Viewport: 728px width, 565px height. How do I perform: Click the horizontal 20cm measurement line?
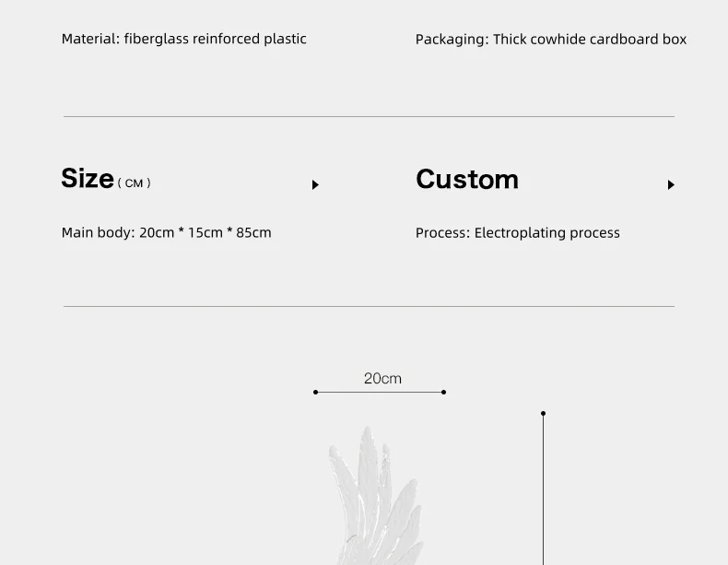pos(380,393)
